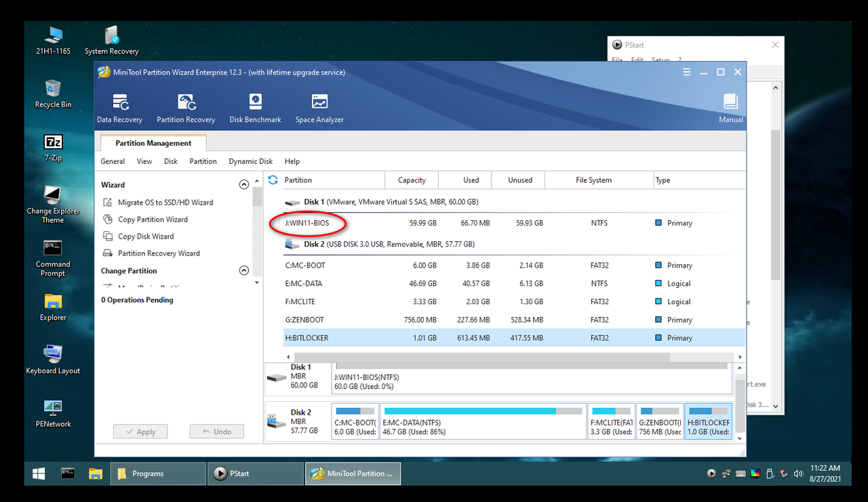Image resolution: width=868 pixels, height=502 pixels.
Task: Open the Space Analyzer tool
Action: tap(319, 108)
